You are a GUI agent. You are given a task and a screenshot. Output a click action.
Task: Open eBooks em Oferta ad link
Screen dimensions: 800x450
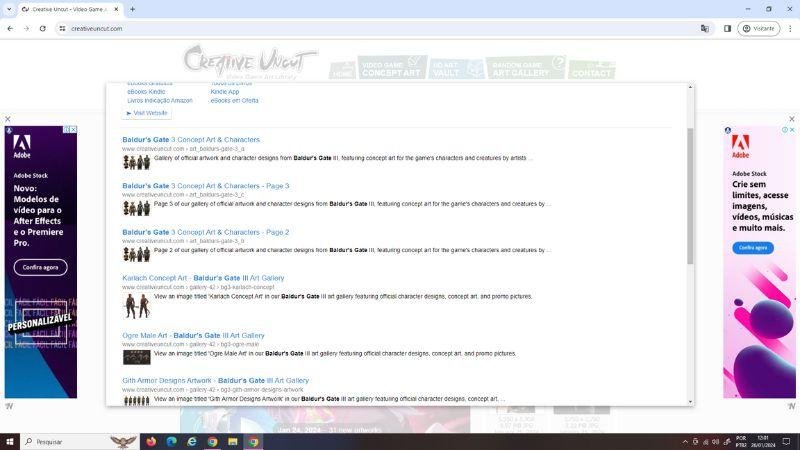(x=234, y=101)
